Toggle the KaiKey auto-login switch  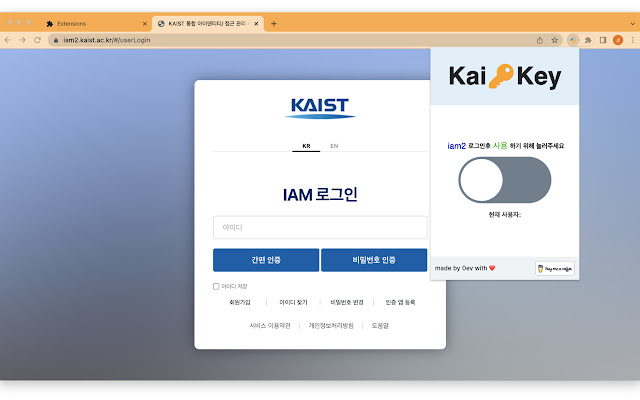pyautogui.click(x=505, y=180)
